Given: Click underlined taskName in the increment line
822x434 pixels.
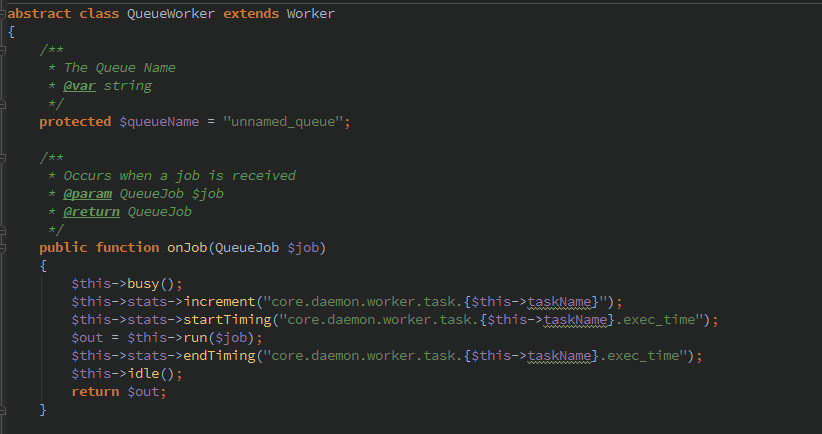Looking at the screenshot, I should [560, 302].
